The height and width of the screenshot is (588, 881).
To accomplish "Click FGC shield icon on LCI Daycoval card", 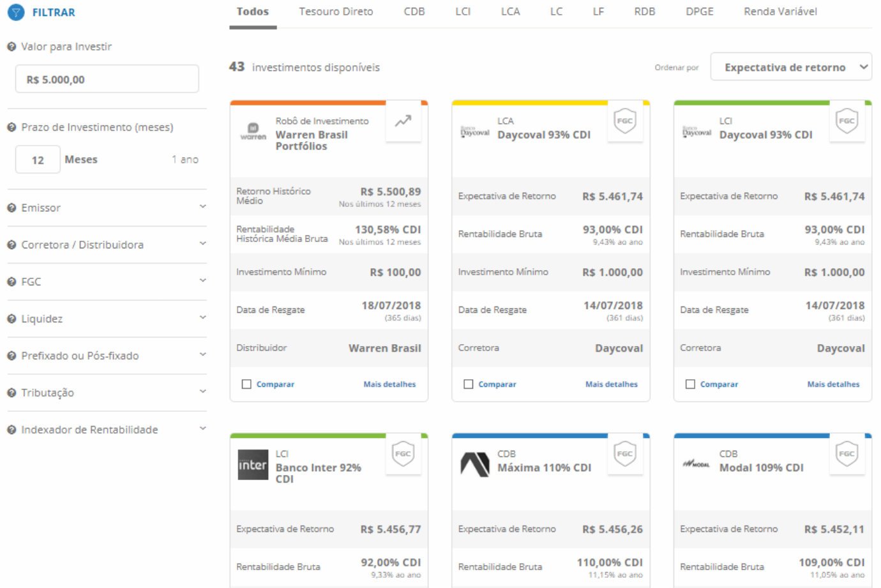I will click(846, 121).
